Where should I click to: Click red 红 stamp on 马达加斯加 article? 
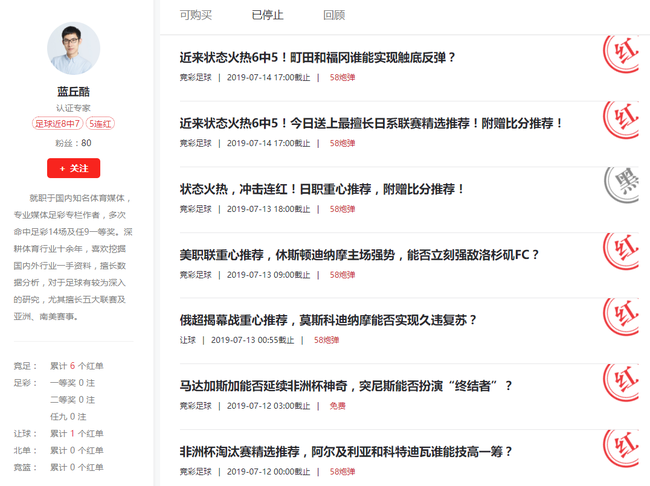coord(621,382)
